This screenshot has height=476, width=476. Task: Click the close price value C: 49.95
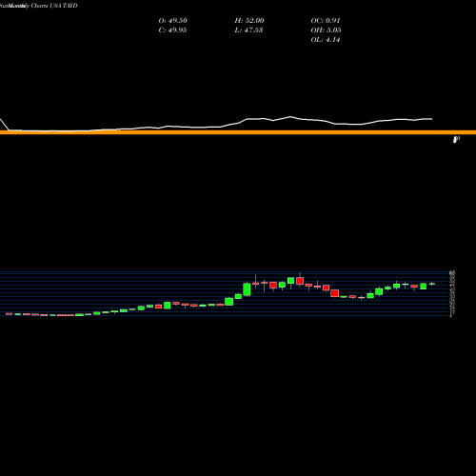click(172, 30)
